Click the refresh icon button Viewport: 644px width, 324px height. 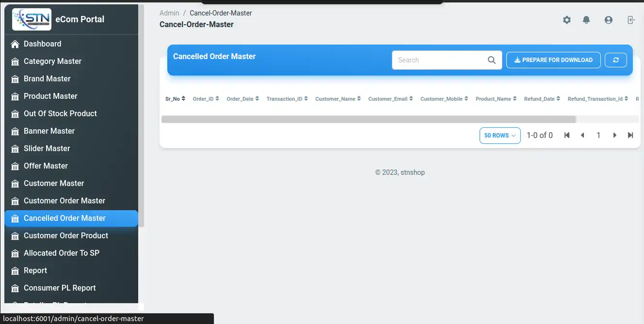point(616,60)
